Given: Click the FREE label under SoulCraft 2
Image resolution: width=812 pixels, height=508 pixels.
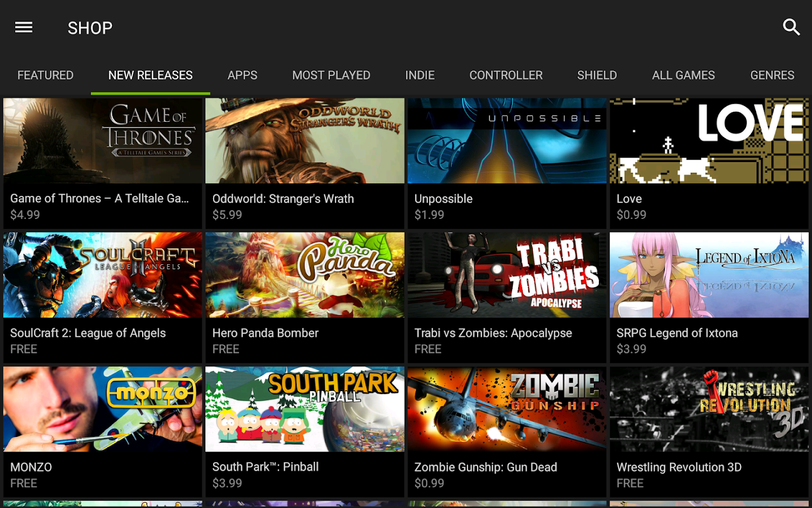Looking at the screenshot, I should tap(24, 349).
